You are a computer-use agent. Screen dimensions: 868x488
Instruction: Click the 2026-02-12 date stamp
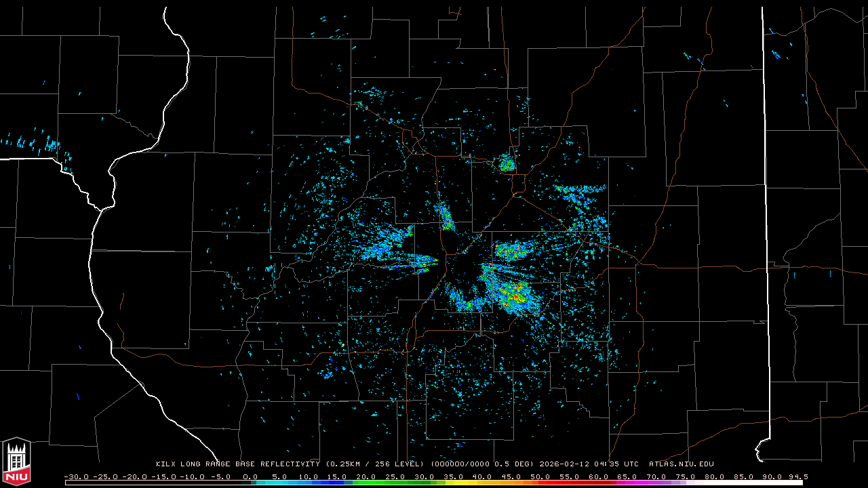(565, 464)
